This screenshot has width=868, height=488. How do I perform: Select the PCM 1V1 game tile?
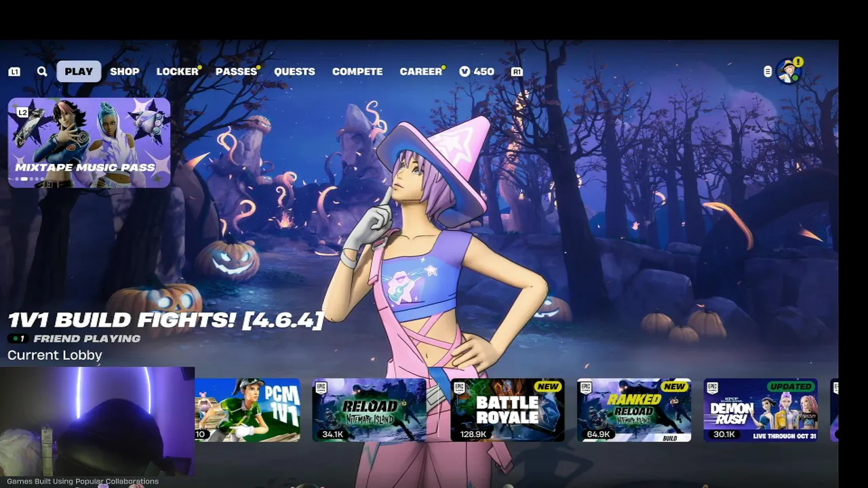pos(248,410)
